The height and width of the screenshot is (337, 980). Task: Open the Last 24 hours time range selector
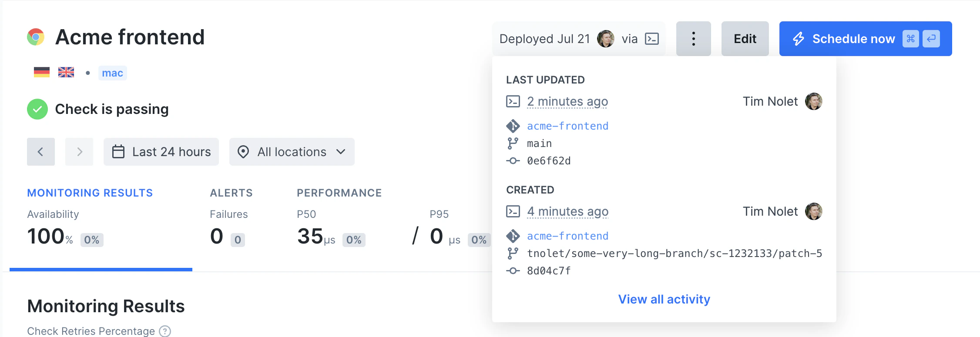point(161,151)
